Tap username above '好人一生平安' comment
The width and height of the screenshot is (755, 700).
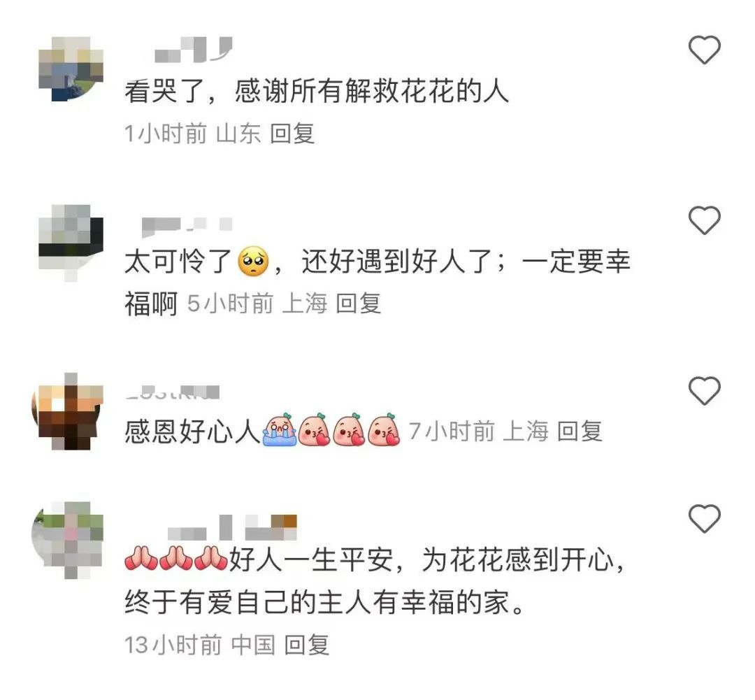pos(232,527)
